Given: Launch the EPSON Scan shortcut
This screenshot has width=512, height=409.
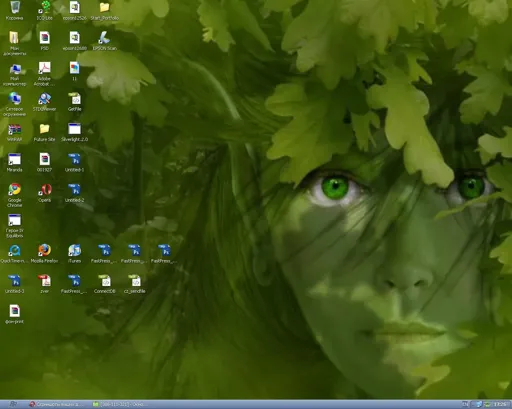Looking at the screenshot, I should click(105, 41).
